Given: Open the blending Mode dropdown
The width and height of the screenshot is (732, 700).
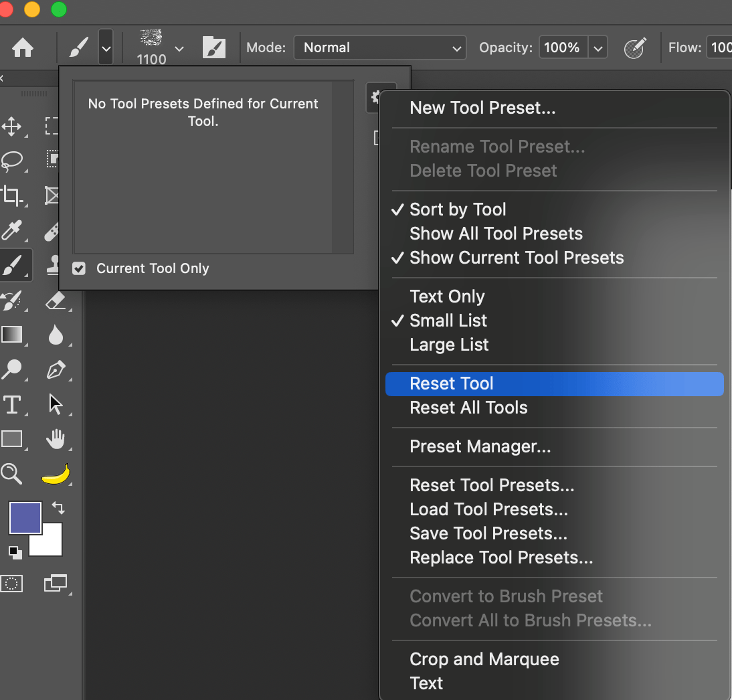Looking at the screenshot, I should click(x=379, y=48).
